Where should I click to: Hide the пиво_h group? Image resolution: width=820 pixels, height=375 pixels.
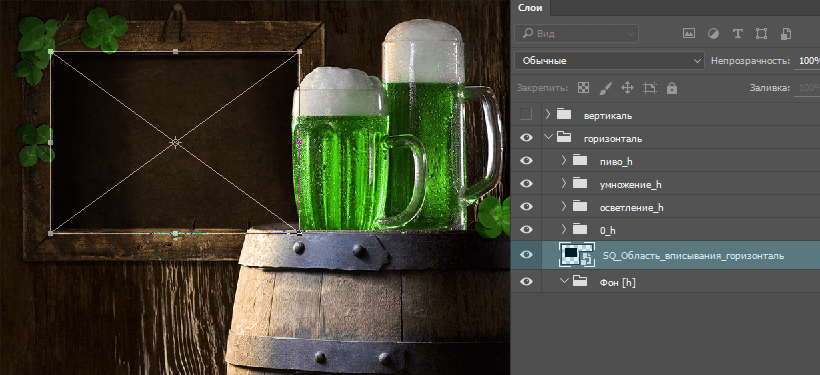point(526,161)
